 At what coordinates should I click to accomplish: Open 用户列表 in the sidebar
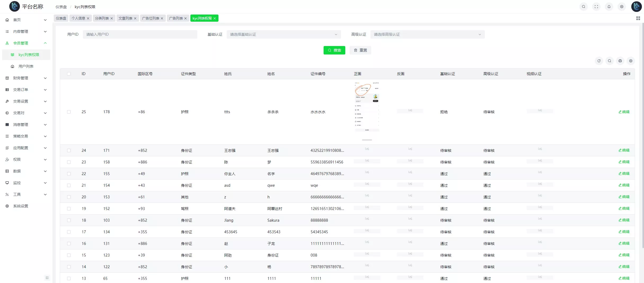tap(26, 66)
